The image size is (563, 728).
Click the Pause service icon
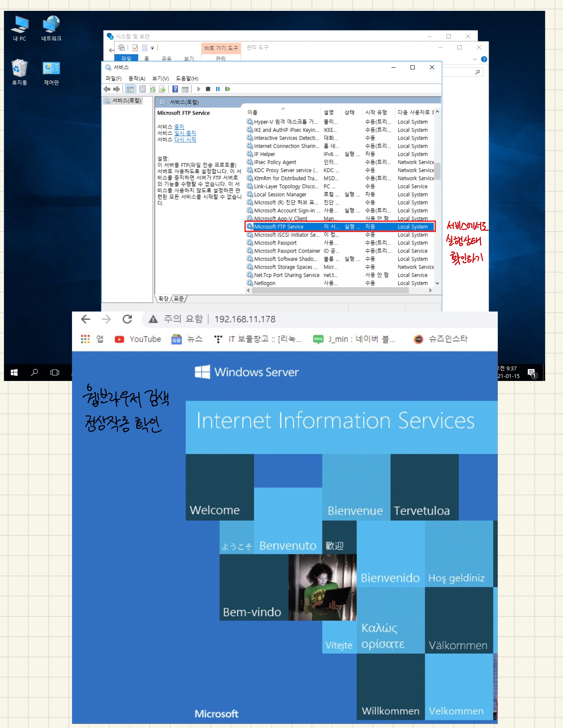tap(218, 89)
